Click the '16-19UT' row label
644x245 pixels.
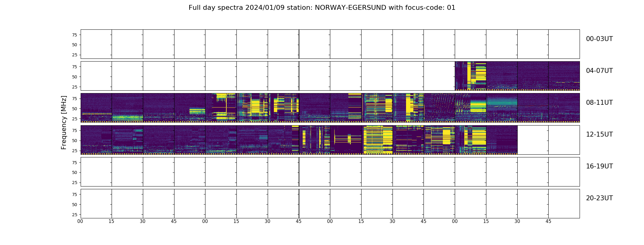point(599,166)
